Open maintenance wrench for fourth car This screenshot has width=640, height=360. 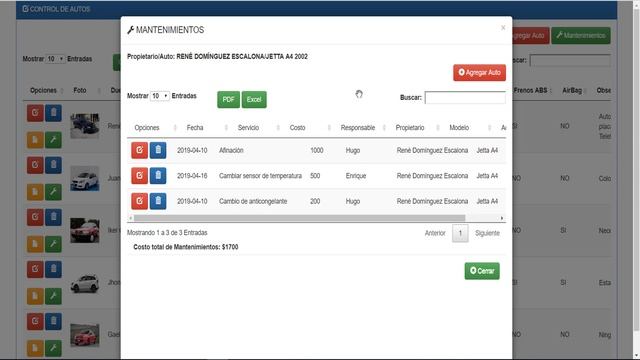click(x=53, y=296)
